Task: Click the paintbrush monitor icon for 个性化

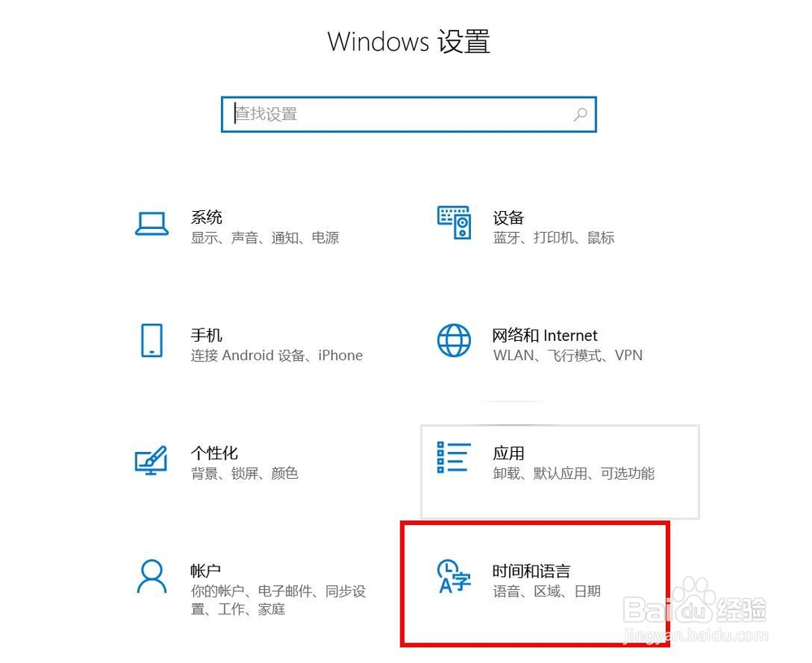Action: (x=151, y=459)
